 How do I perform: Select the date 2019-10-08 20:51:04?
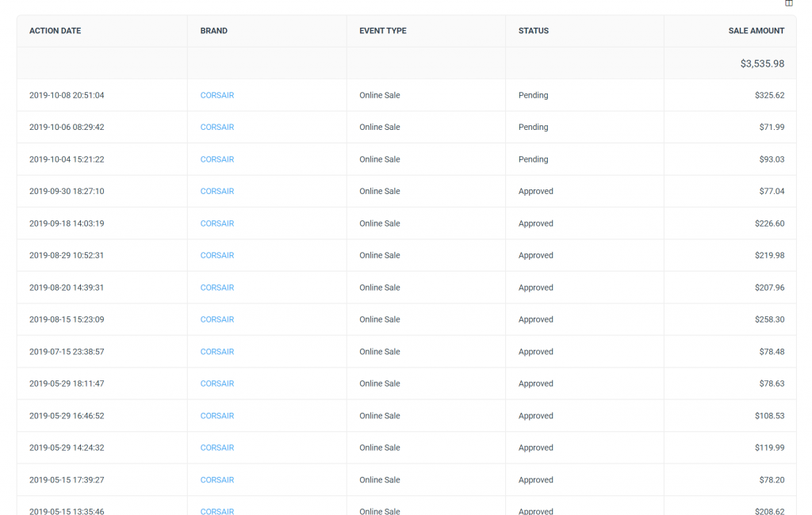(67, 95)
